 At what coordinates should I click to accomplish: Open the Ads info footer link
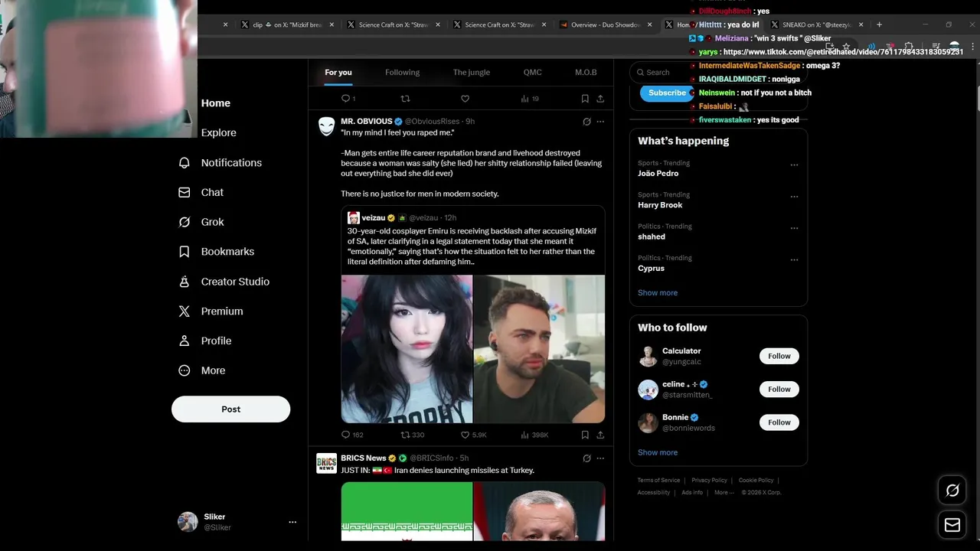click(x=692, y=493)
